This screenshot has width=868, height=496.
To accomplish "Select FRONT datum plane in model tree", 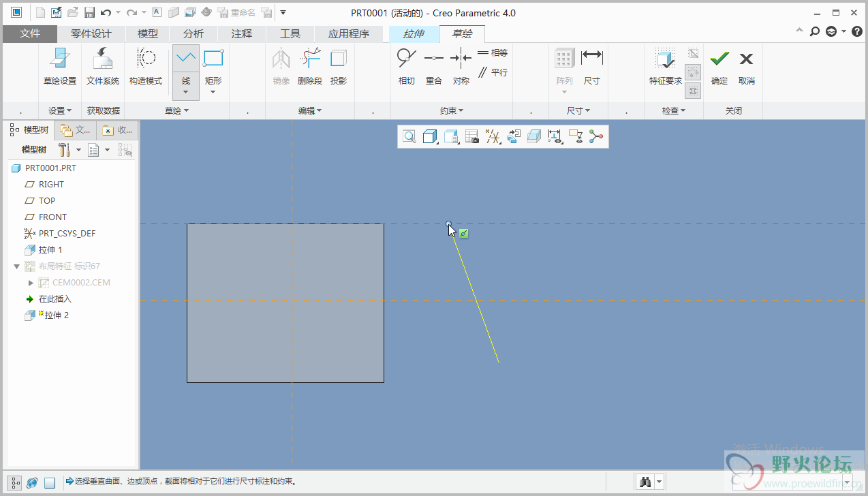I will (x=46, y=217).
